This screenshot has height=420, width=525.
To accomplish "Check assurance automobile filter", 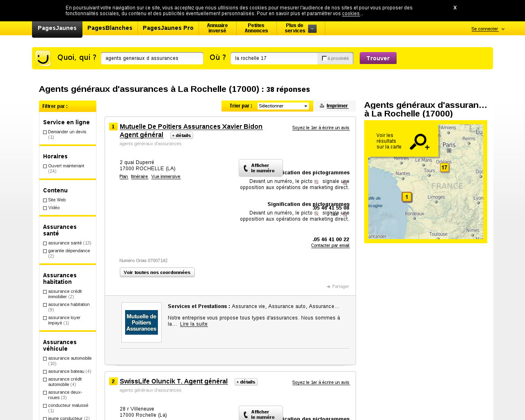I will click(45, 359).
